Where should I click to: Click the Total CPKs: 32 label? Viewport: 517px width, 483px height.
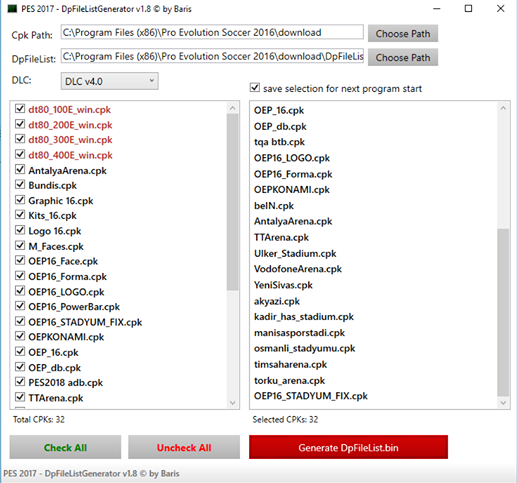click(x=39, y=419)
